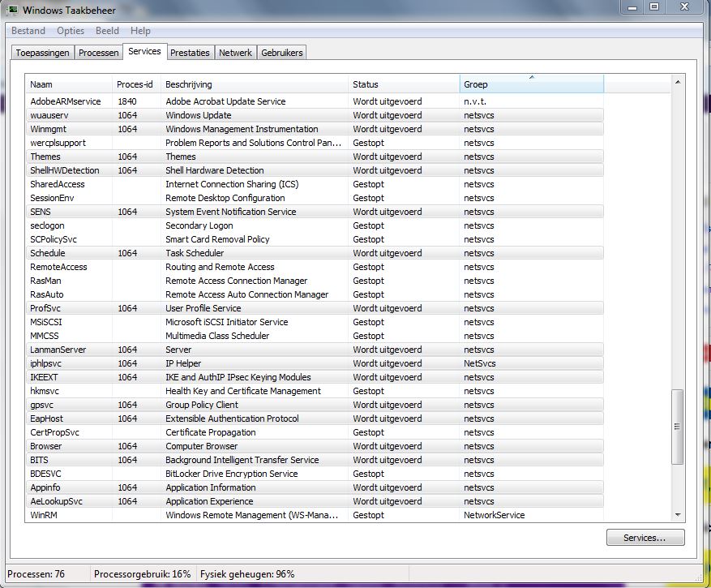Click the Services... button
This screenshot has height=588, width=711.
645,538
